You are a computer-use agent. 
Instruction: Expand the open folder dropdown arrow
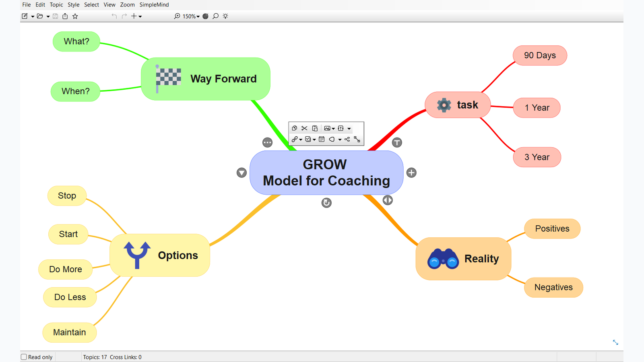coord(48,16)
